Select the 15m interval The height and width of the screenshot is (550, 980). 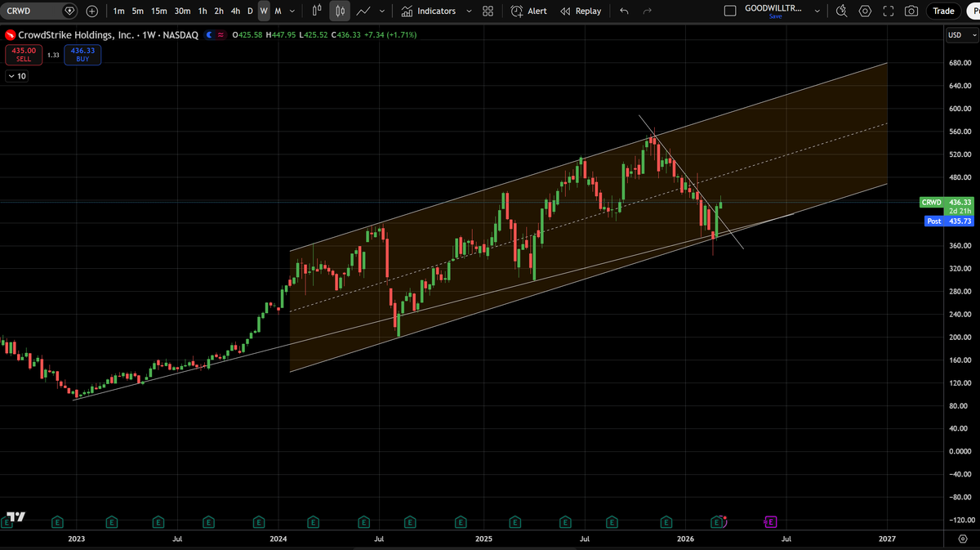pos(158,11)
